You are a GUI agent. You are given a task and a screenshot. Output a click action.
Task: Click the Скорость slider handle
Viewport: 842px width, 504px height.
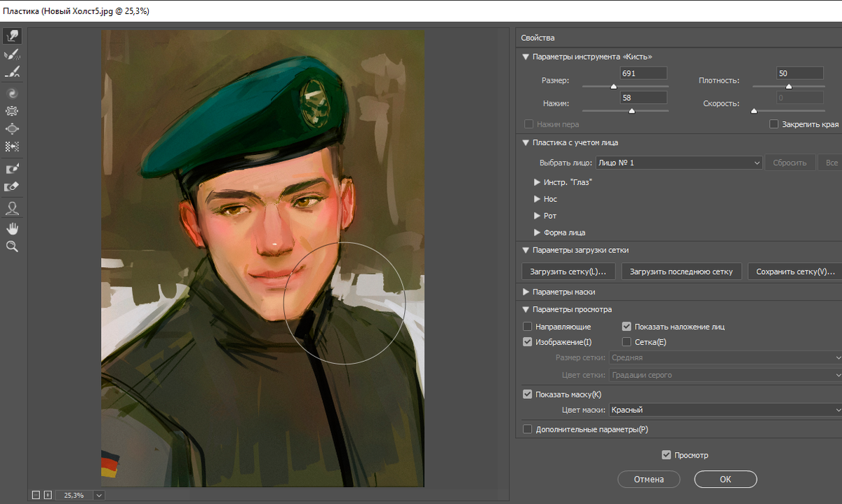point(754,111)
